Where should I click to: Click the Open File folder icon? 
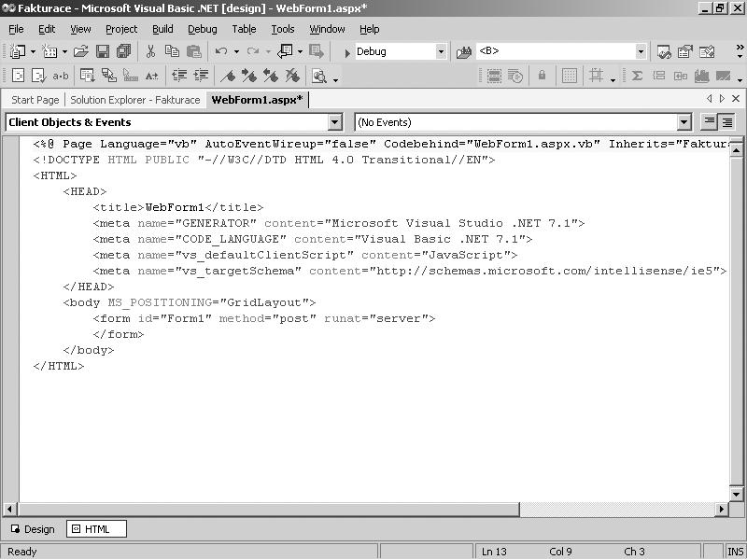click(x=81, y=51)
